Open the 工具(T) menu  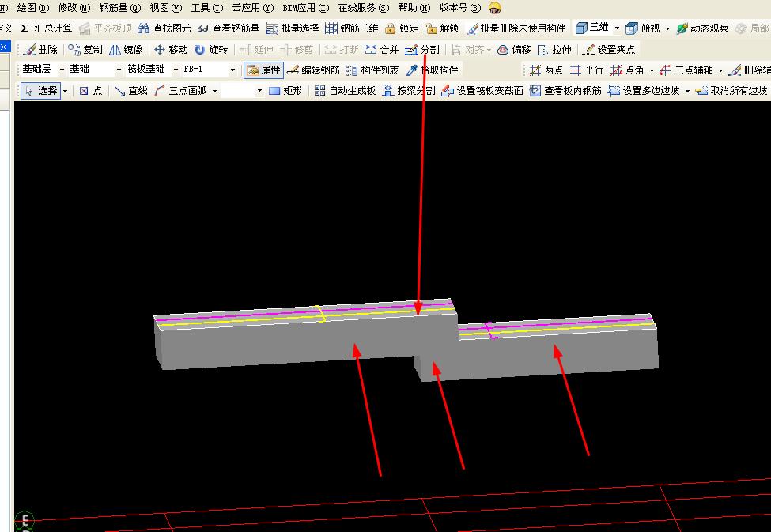pyautogui.click(x=207, y=8)
